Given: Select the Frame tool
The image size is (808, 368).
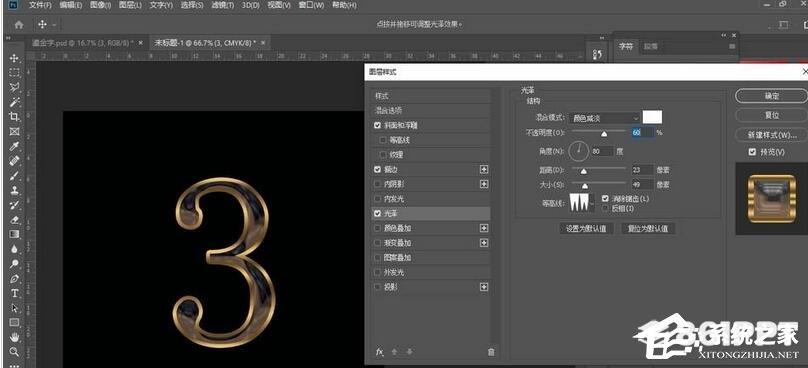Looking at the screenshot, I should pyautogui.click(x=14, y=131).
